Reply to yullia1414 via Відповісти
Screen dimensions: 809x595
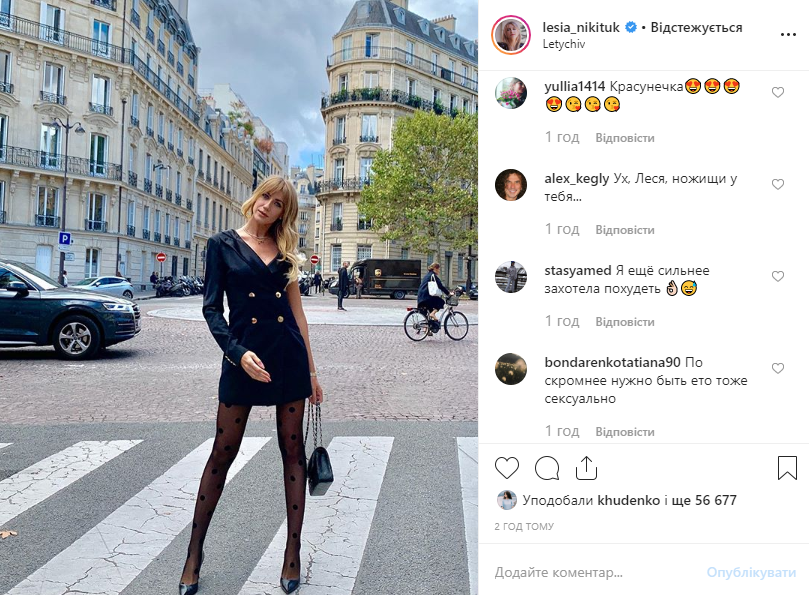pos(625,138)
